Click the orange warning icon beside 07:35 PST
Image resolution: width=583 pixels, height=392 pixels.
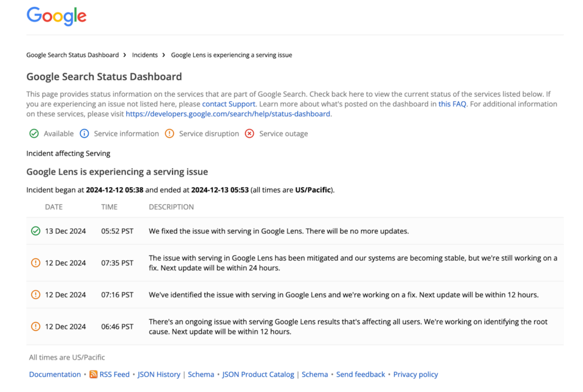[x=34, y=263]
